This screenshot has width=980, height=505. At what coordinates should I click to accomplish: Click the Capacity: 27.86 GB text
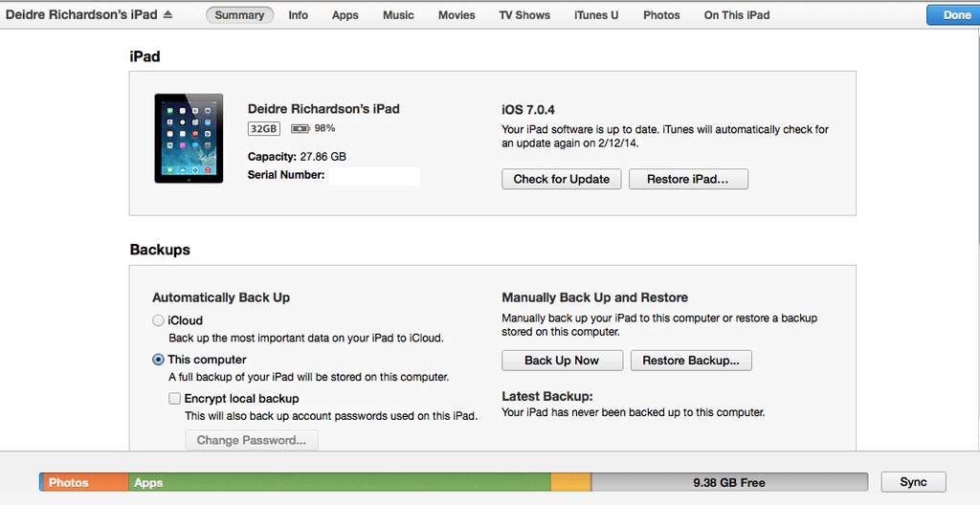click(297, 157)
